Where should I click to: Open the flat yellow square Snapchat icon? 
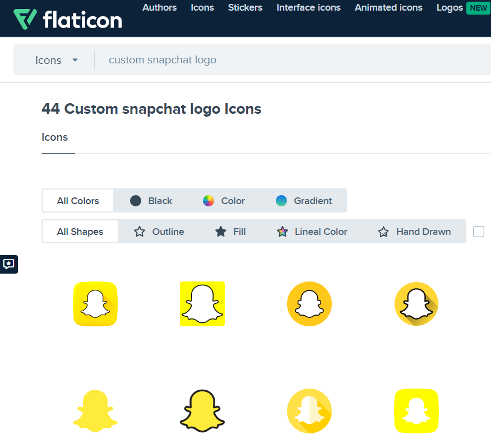pyautogui.click(x=202, y=304)
